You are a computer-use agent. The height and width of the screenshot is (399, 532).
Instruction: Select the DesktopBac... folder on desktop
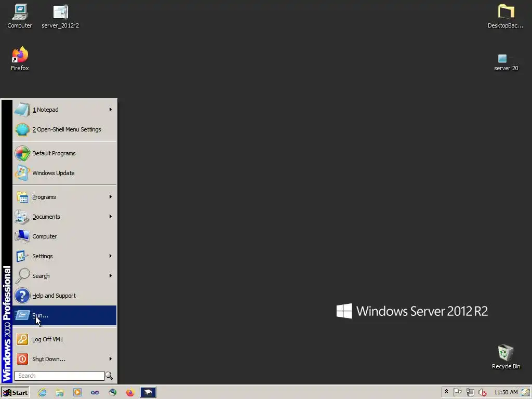506,16
